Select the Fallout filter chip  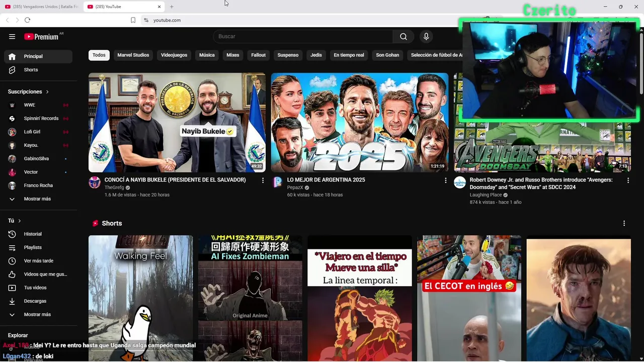coord(259,55)
